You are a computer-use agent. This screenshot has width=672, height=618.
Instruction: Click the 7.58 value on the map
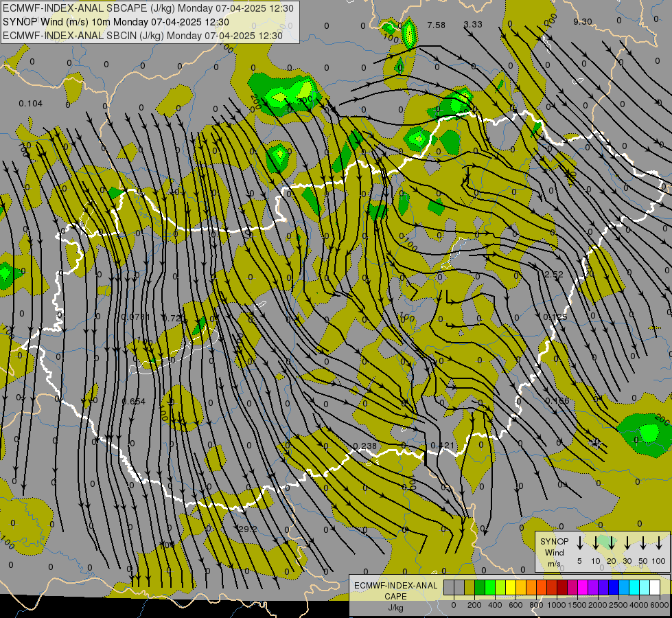point(436,25)
